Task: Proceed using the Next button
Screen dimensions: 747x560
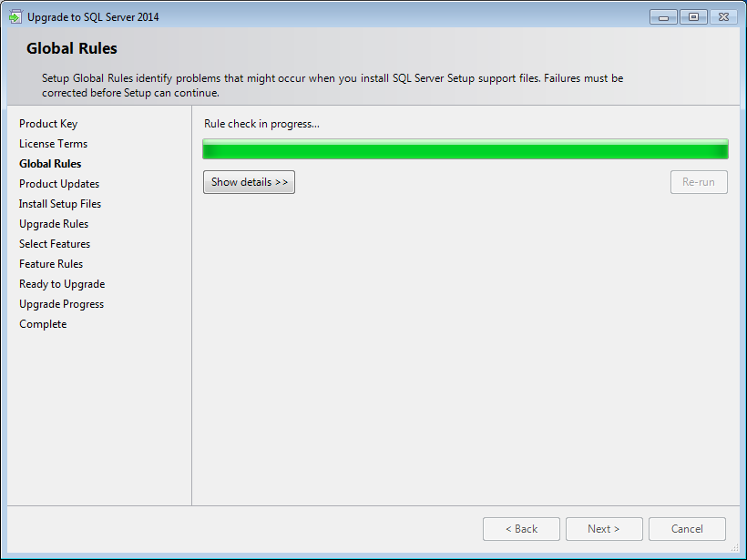Action: pos(603,529)
